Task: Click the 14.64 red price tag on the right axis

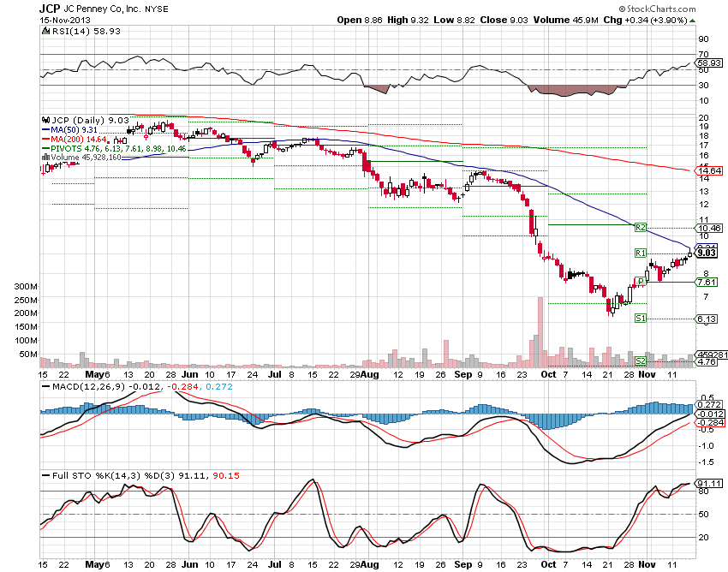Action: (708, 171)
